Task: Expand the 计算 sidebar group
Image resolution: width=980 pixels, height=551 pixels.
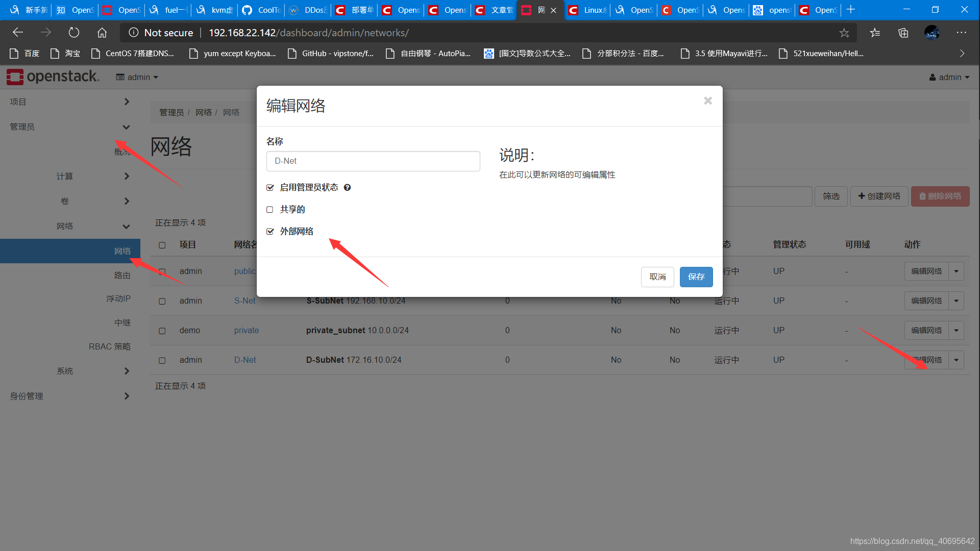Action: pos(70,177)
